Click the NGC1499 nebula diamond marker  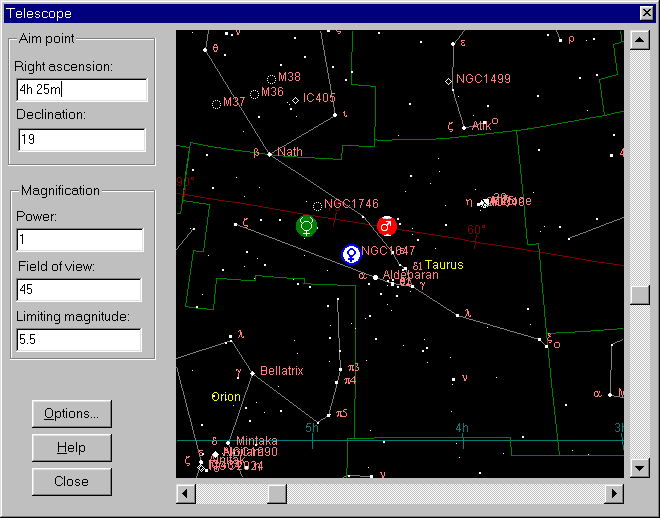[449, 80]
